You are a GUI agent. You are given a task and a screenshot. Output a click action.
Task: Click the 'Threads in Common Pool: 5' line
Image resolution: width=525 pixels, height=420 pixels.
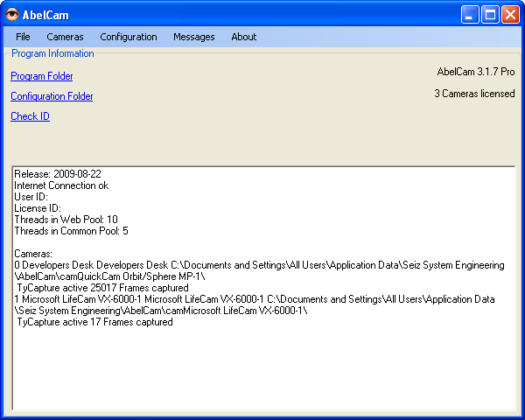72,231
